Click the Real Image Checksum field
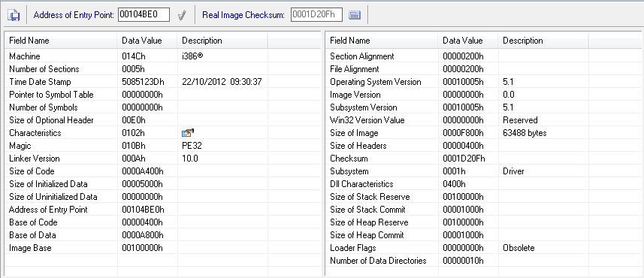Screen dimensions: 644x278 click(316, 15)
